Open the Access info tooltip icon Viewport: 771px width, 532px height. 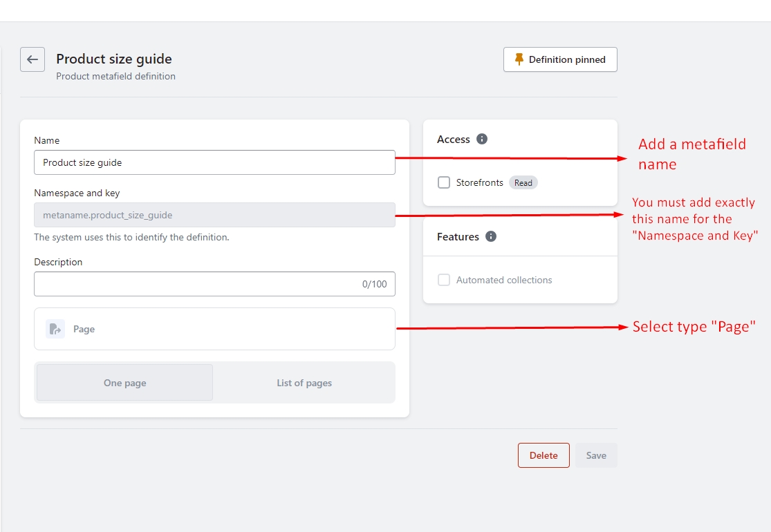pos(482,139)
